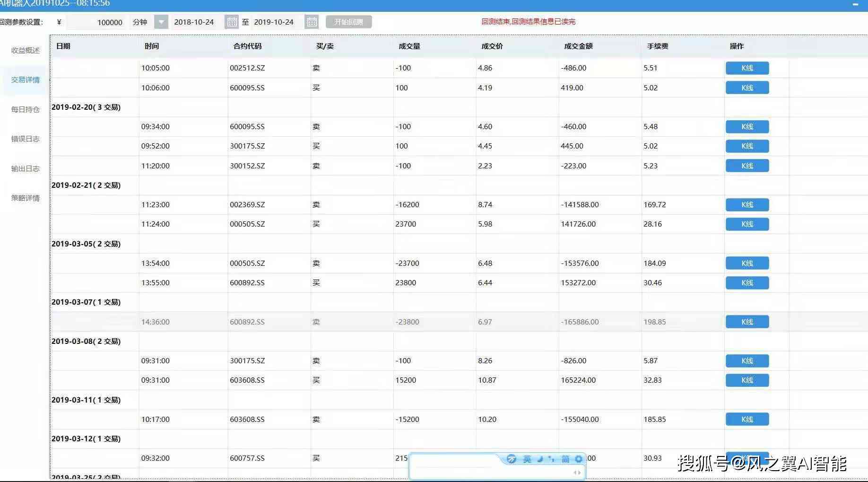
Task: Show K线 for 000505.SZ sell at 13:54:00
Action: point(747,263)
